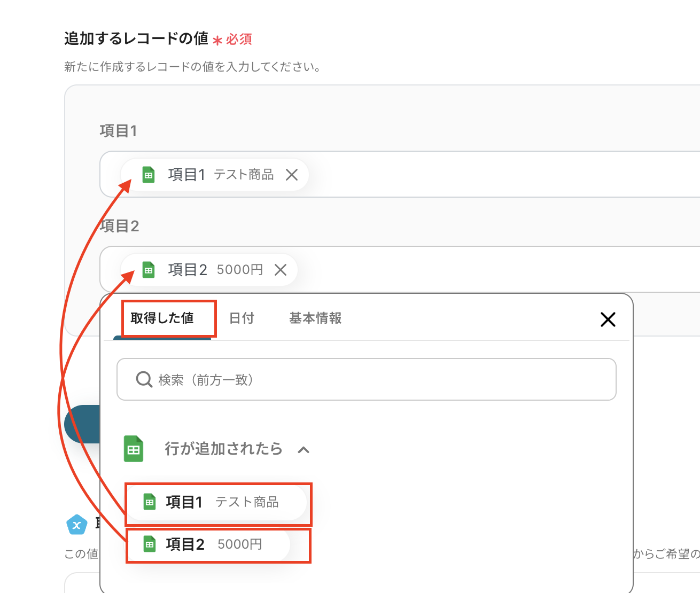The width and height of the screenshot is (700, 593).
Task: Collapse 行が追加されたら section with chevron
Action: coord(304,450)
